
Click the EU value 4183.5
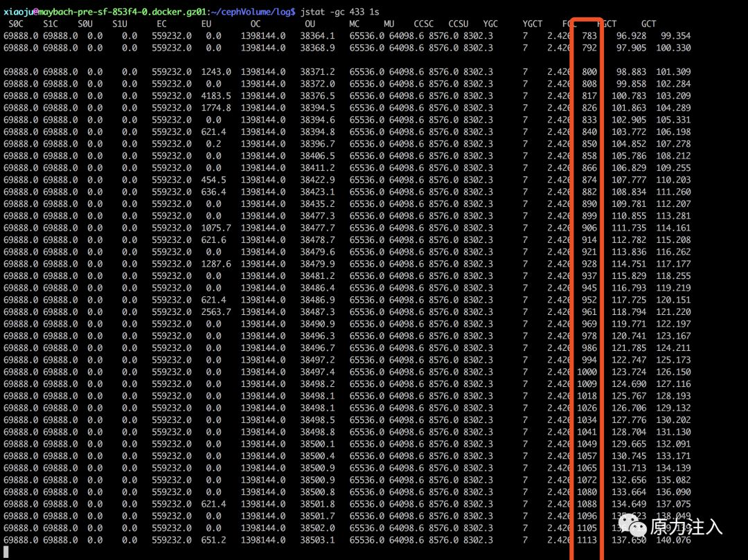pyautogui.click(x=215, y=96)
